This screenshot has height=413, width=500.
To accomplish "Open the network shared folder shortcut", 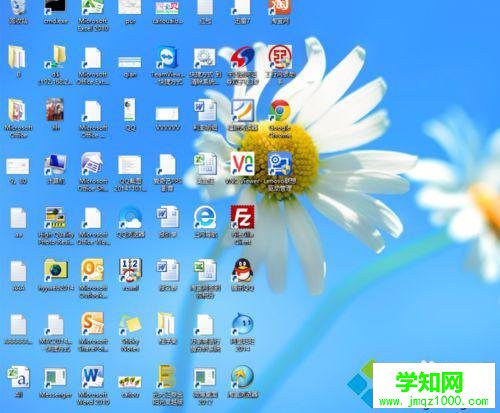I will (55, 57).
